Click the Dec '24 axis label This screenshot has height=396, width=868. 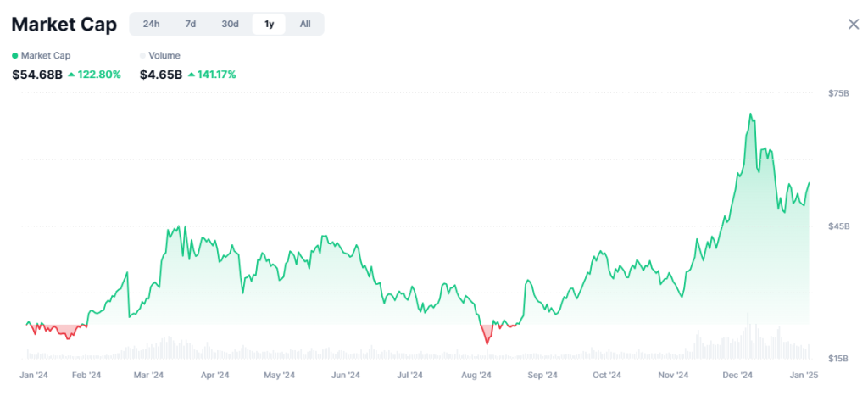point(738,375)
